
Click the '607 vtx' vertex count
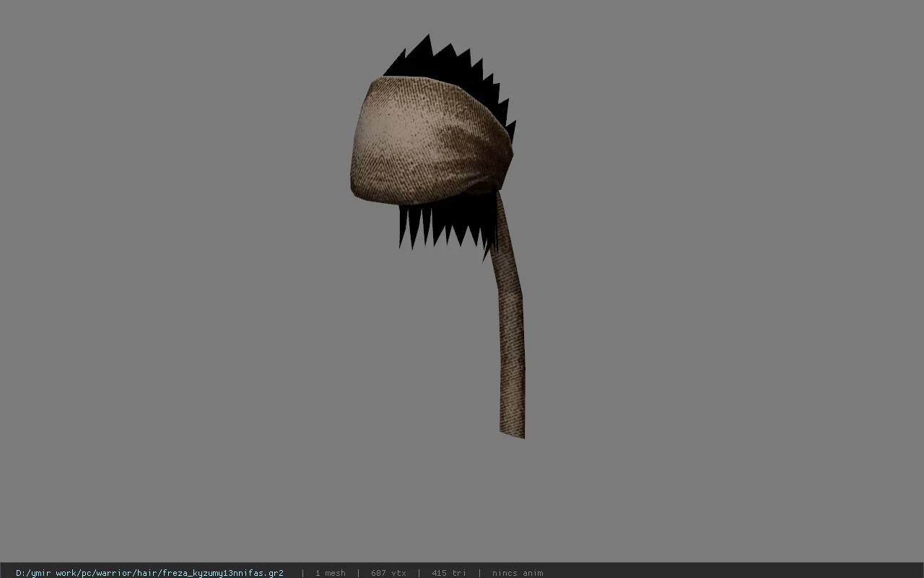388,573
